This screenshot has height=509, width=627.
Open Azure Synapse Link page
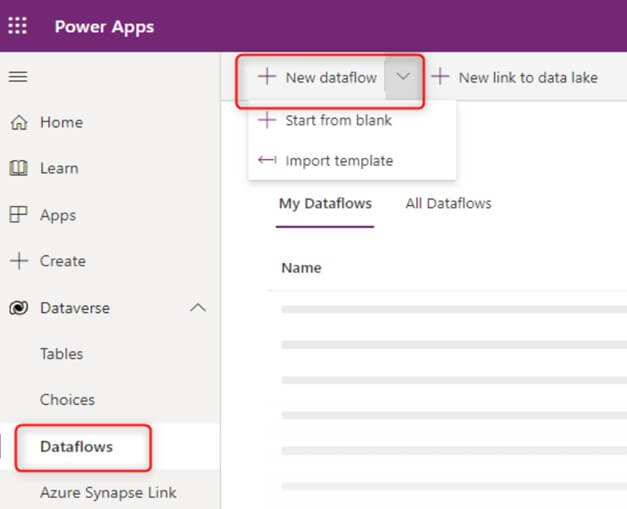coord(108,493)
